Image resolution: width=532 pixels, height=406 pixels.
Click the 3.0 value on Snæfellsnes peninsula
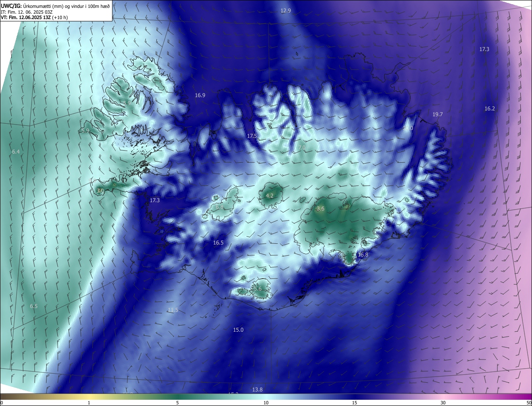(100, 191)
